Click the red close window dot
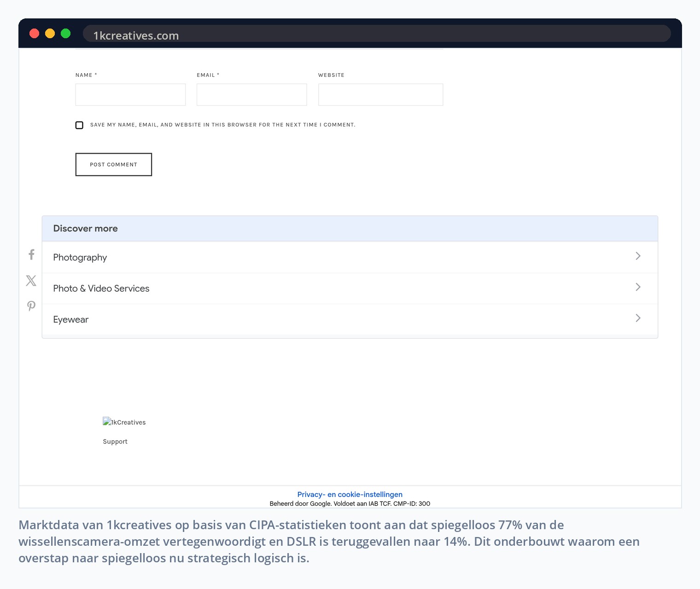Image resolution: width=700 pixels, height=589 pixels. click(x=35, y=34)
